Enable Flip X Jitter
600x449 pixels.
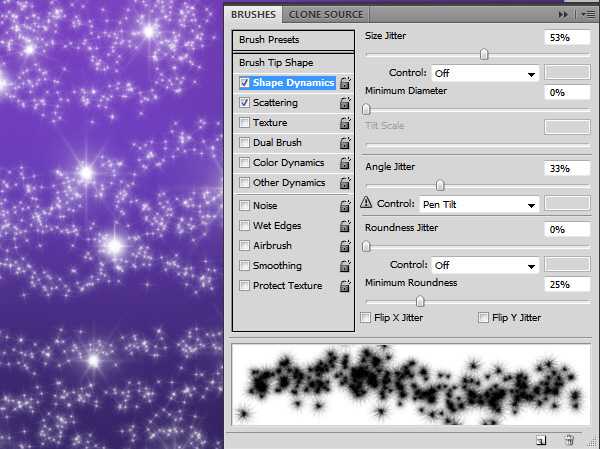click(365, 318)
